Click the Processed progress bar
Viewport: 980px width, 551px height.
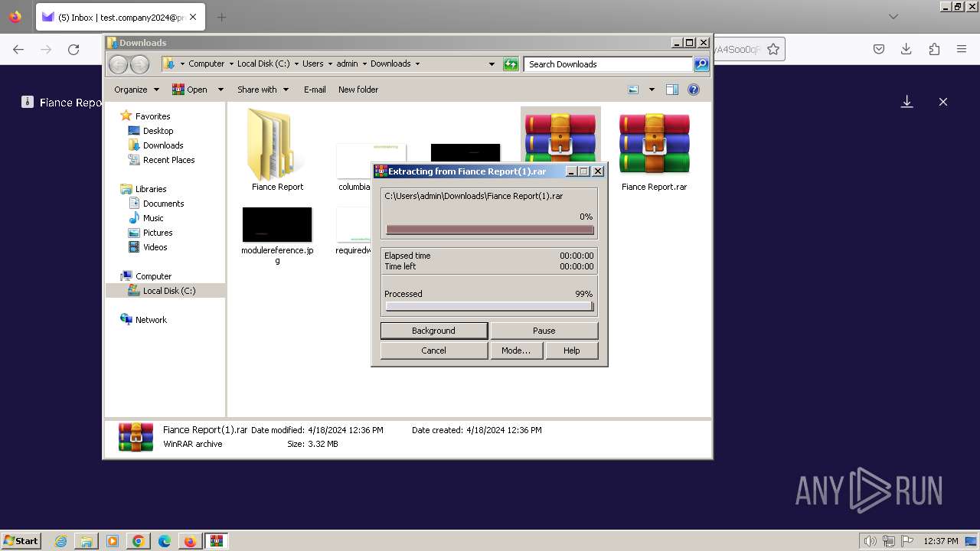coord(490,307)
